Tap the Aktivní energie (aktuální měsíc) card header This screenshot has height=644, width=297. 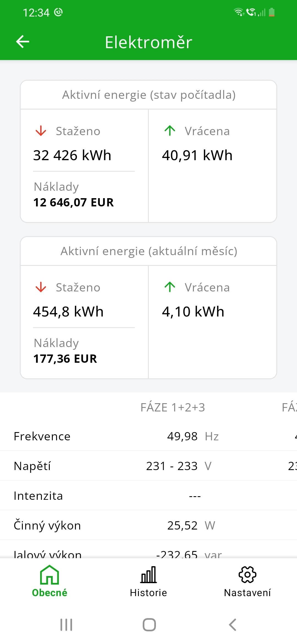tap(148, 251)
